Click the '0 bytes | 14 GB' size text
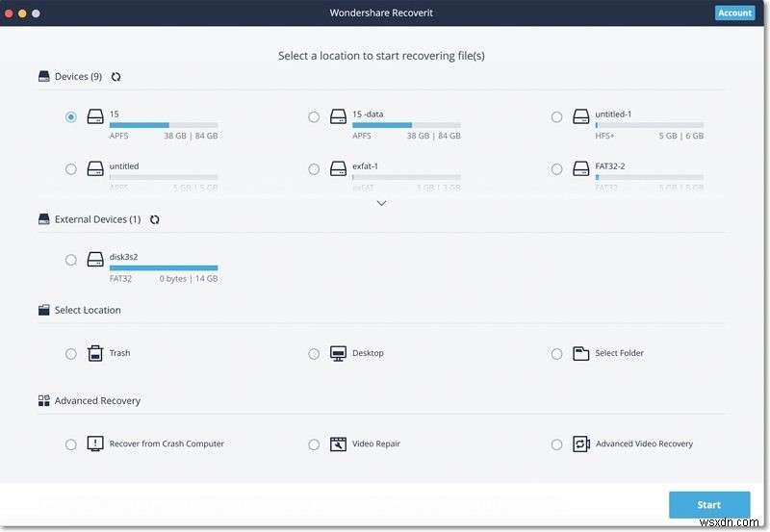This screenshot has width=770, height=532. [x=189, y=278]
